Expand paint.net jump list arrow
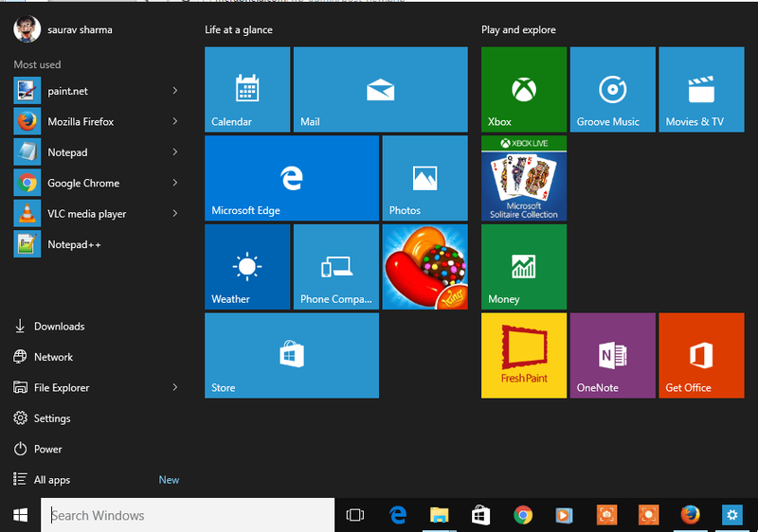Image resolution: width=758 pixels, height=532 pixels. tap(175, 91)
